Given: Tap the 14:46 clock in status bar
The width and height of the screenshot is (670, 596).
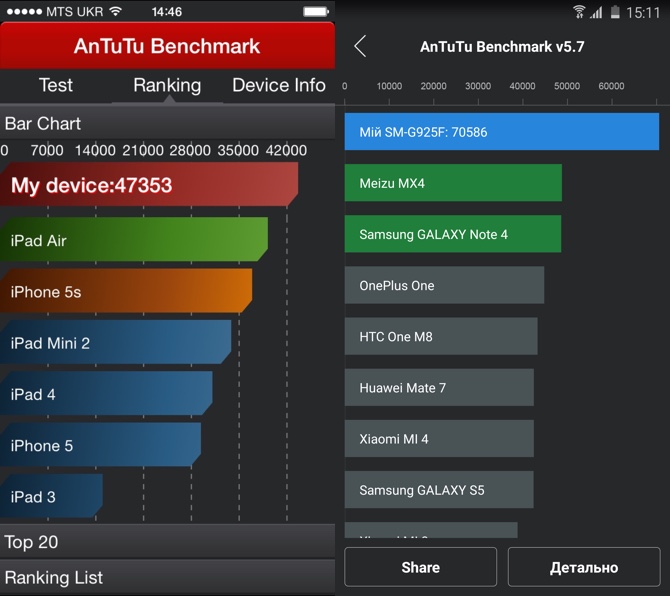Looking at the screenshot, I should [x=167, y=12].
